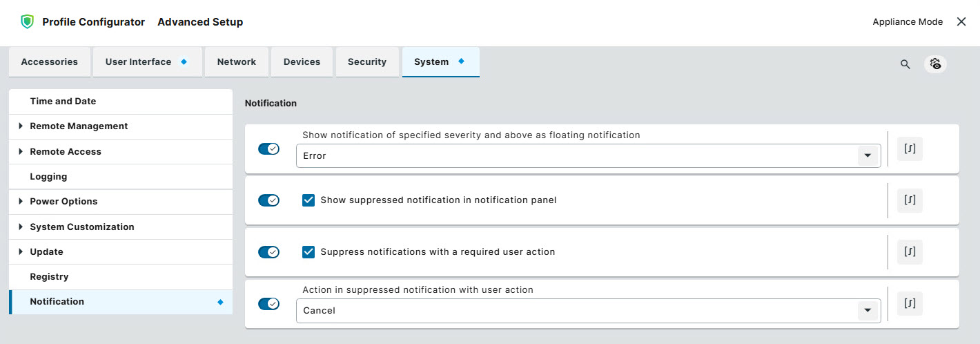This screenshot has width=980, height=344.
Task: Click the bracket icon beside Show suppressed notification
Action: tap(910, 200)
